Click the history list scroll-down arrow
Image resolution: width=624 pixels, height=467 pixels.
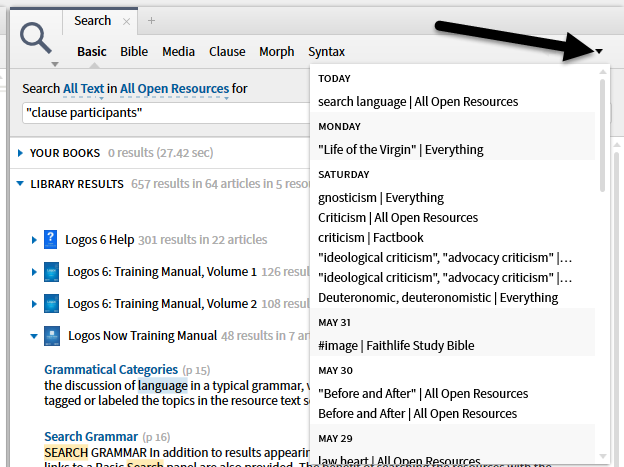coord(603,457)
